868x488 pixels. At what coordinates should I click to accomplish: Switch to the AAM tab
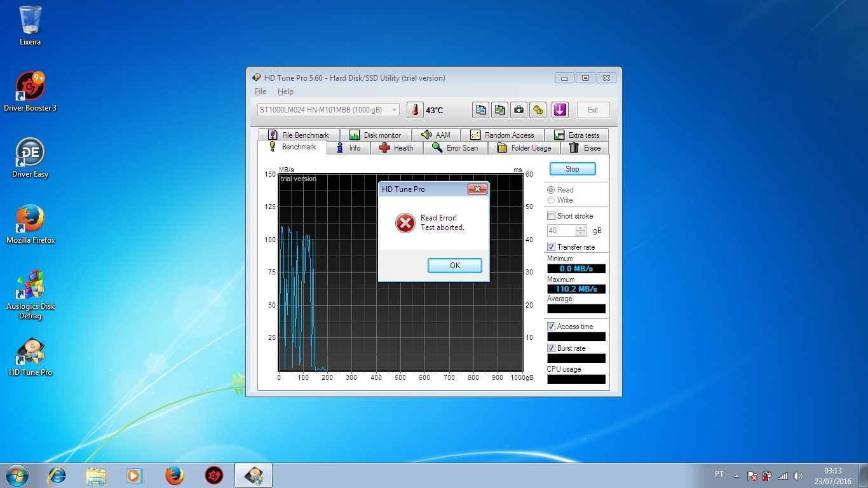(x=436, y=135)
